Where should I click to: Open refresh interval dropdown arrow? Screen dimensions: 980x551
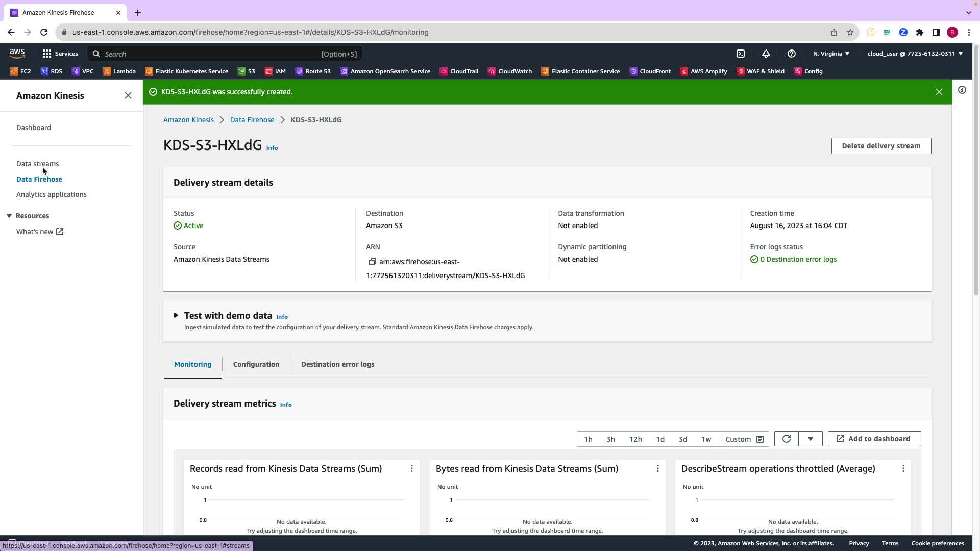pos(810,439)
